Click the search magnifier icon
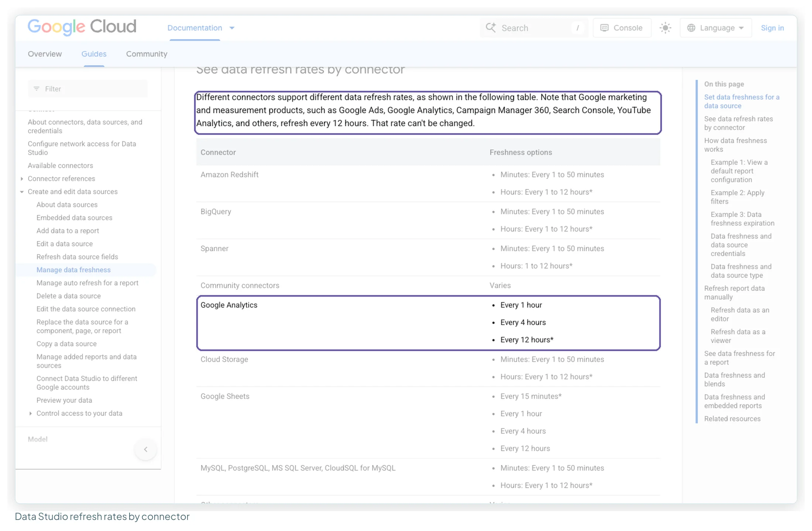Image resolution: width=812 pixels, height=531 pixels. pyautogui.click(x=491, y=28)
